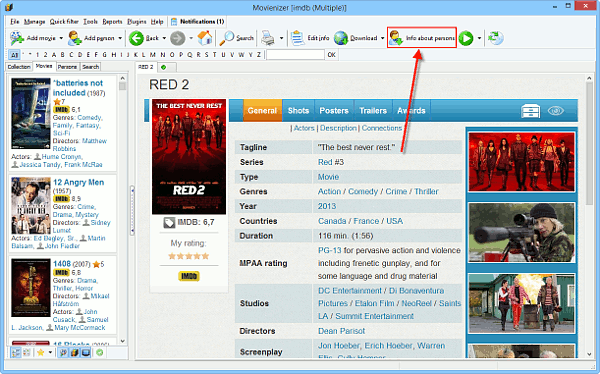Viewport: 600px width, 374px height.
Task: Set My rating to five stars
Action: [x=205, y=256]
